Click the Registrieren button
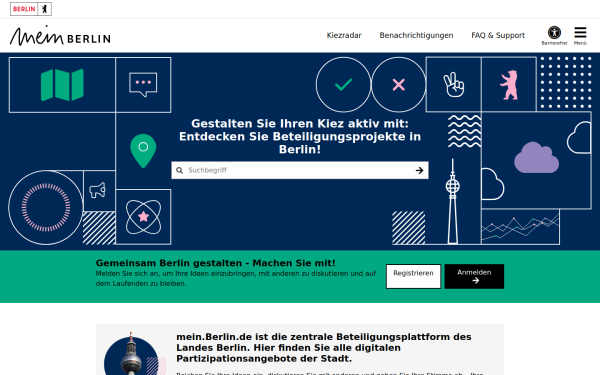The image size is (600, 375). pos(413,276)
